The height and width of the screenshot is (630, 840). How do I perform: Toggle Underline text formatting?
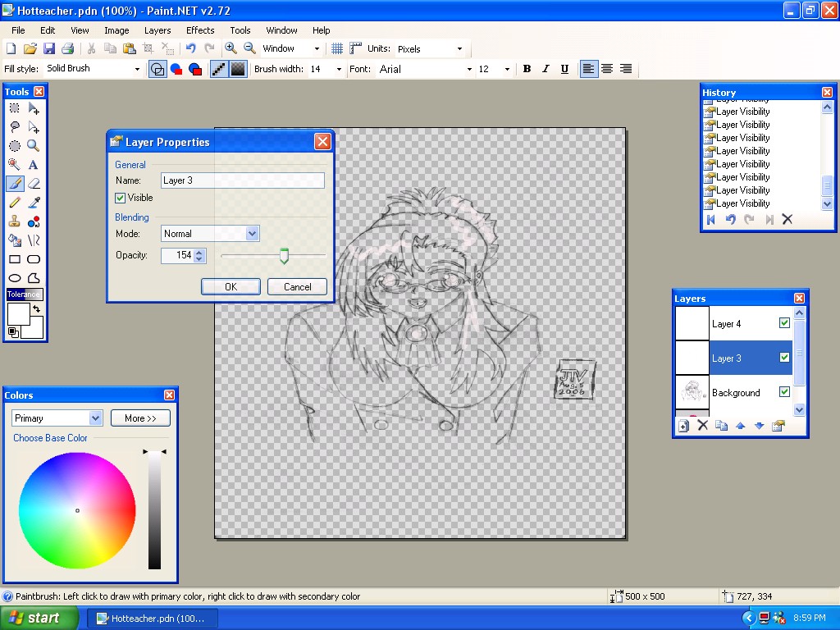[564, 69]
